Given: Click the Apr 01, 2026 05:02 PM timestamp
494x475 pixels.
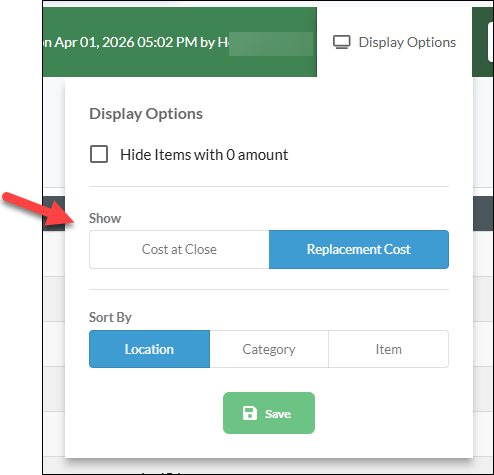Looking at the screenshot, I should tap(126, 42).
